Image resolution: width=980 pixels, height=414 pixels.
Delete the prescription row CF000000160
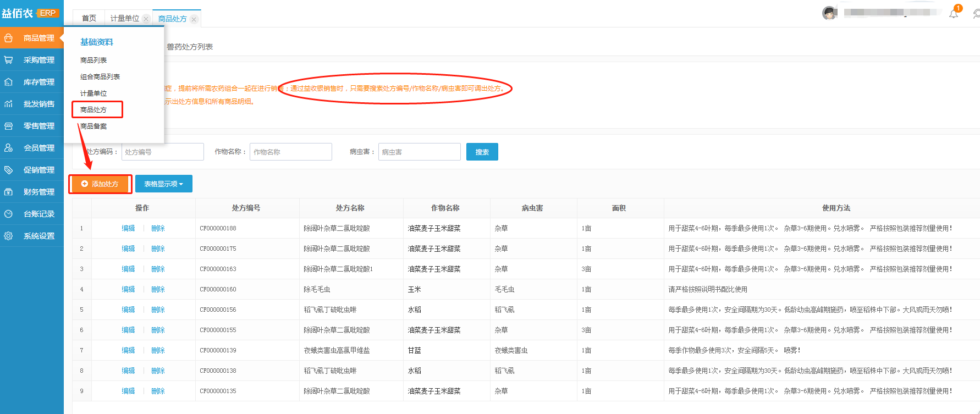(158, 290)
